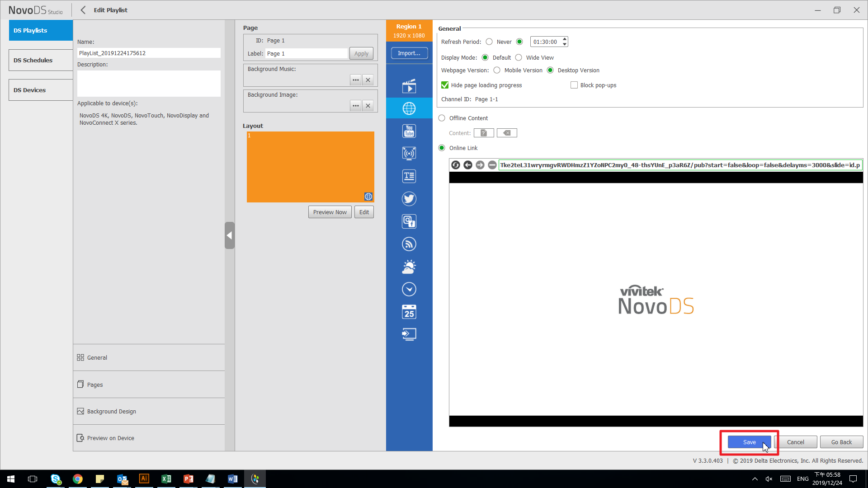Screen dimensions: 868x488
Task: Click the page Label input field
Action: (x=307, y=53)
